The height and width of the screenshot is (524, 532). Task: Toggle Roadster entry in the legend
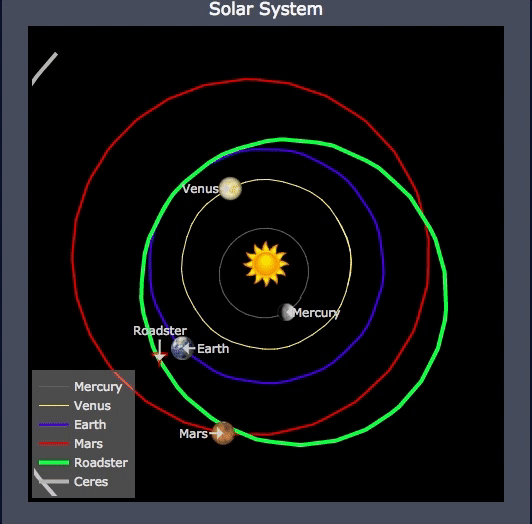click(83, 463)
